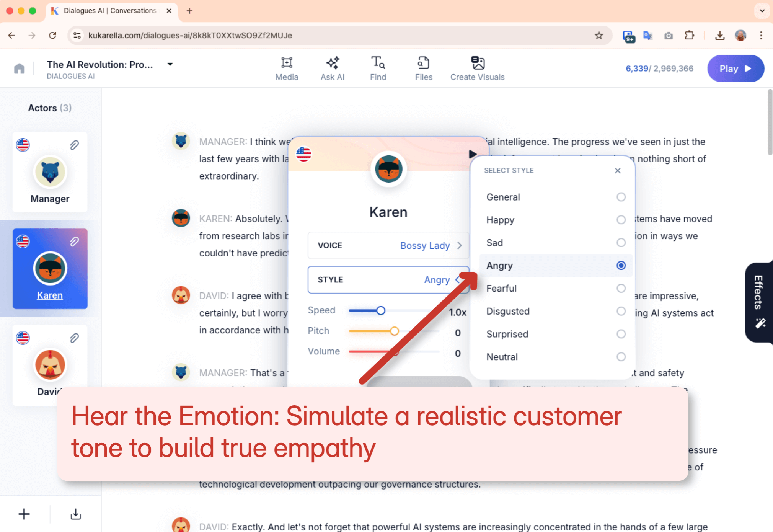
Task: Select the Surprised style radio button
Action: coord(621,334)
